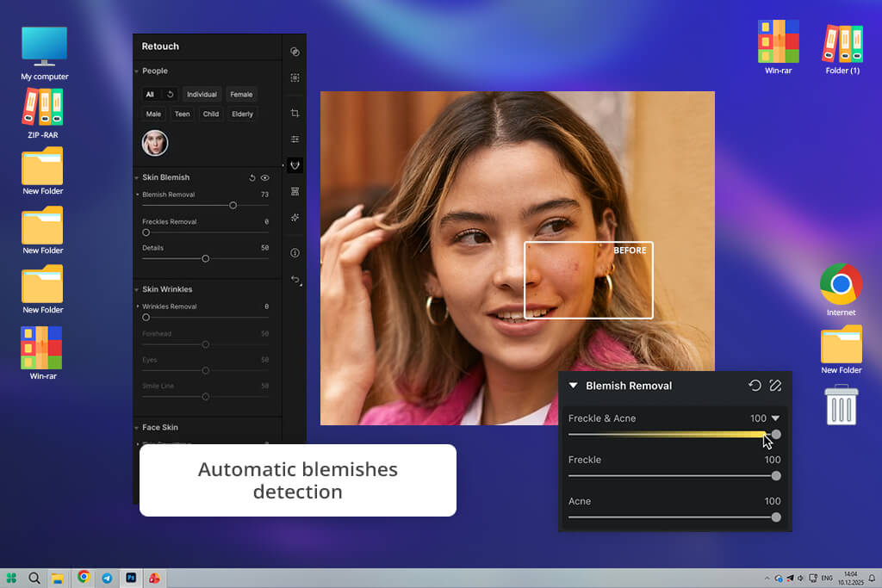882x588 pixels.
Task: Filter people by Male
Action: coord(153,115)
